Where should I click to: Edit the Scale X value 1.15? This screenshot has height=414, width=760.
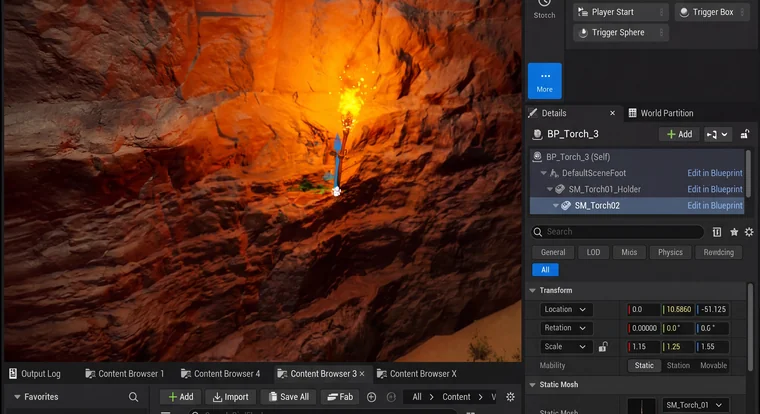[x=643, y=347]
